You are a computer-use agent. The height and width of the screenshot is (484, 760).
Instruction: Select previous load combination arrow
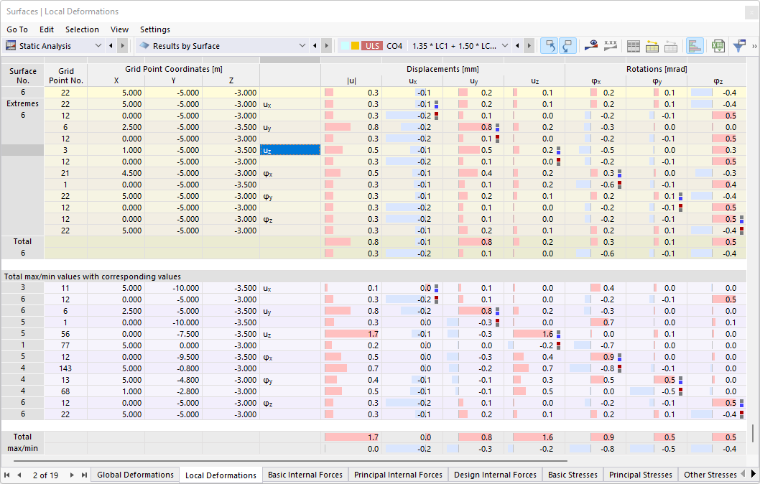[518, 46]
